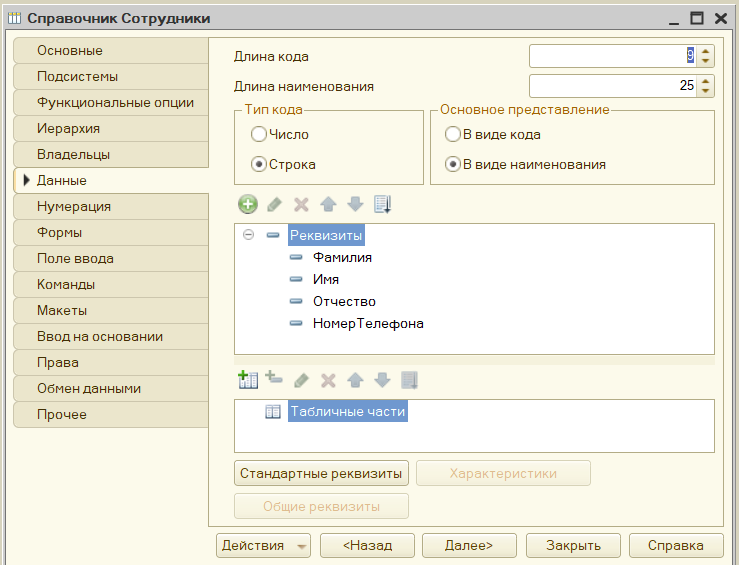Select the Строка code type radio button

tap(258, 164)
